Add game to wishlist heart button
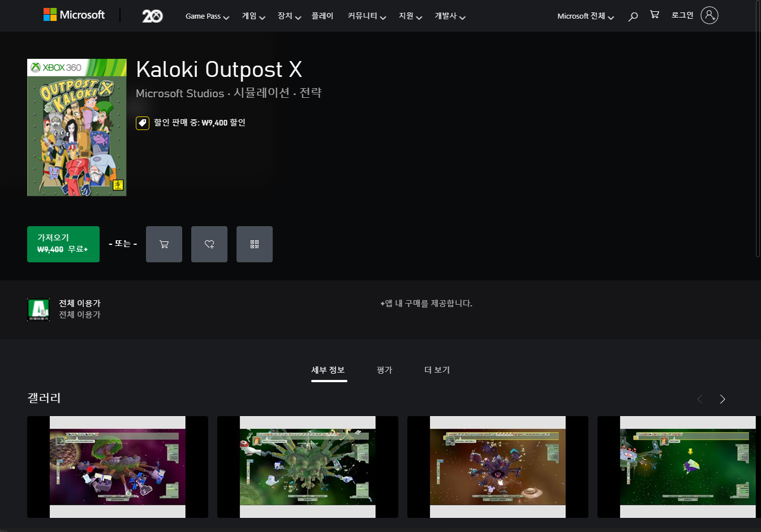The width and height of the screenshot is (761, 532). tap(209, 244)
